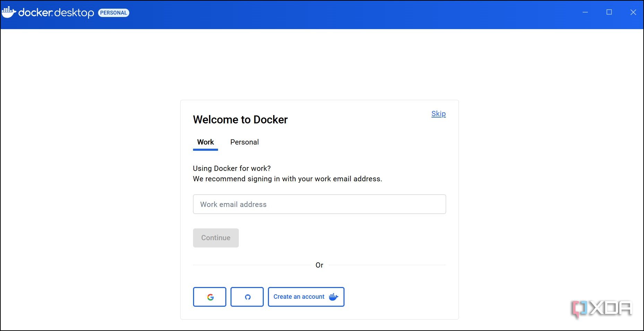Sign in with the Google icon button

[210, 297]
